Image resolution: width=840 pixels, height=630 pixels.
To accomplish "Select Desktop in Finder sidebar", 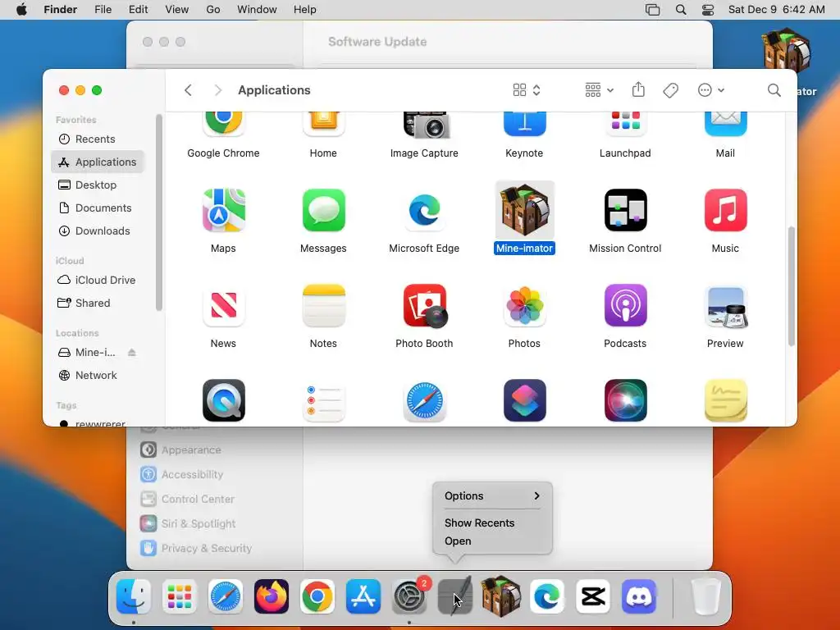I will tap(98, 185).
